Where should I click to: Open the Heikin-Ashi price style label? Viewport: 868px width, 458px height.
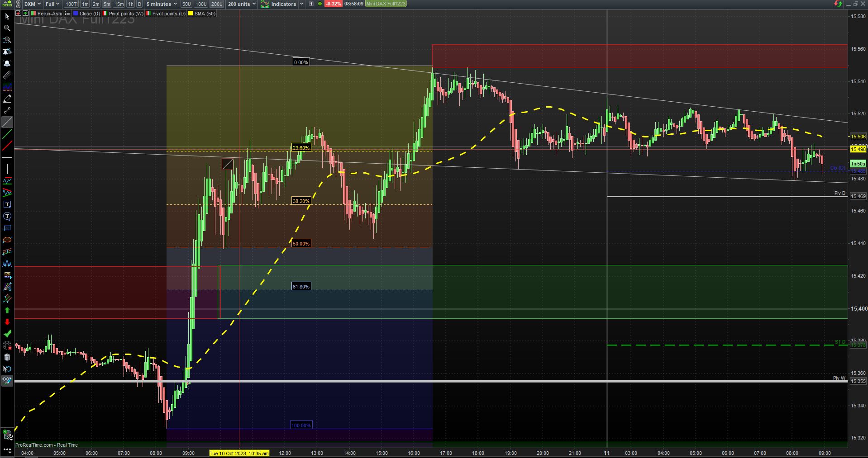[x=49, y=14]
